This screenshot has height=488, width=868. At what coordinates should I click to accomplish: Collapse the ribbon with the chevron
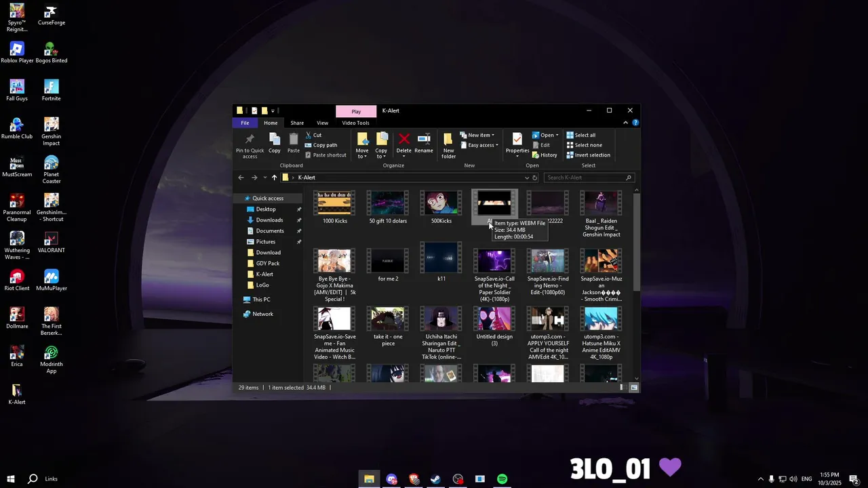pyautogui.click(x=625, y=123)
